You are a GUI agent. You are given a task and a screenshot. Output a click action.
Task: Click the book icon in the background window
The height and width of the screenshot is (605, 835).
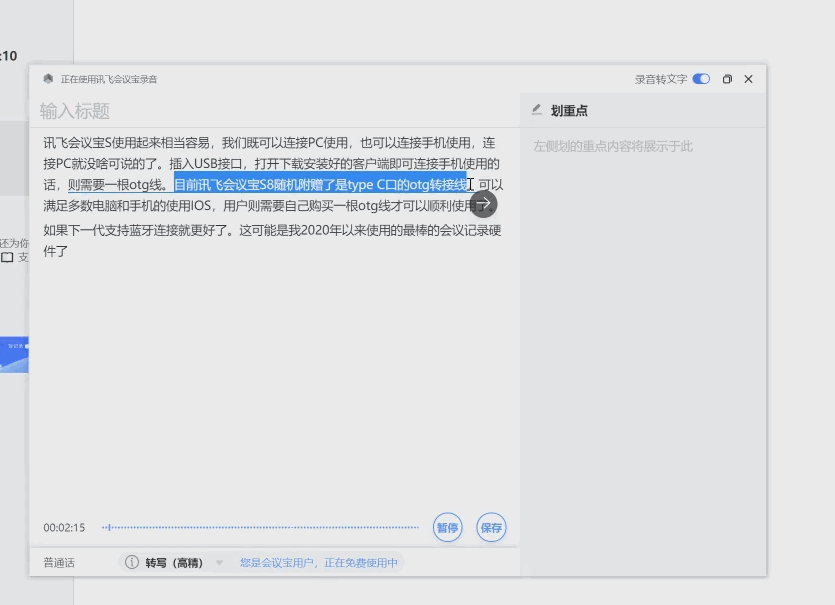(7, 258)
